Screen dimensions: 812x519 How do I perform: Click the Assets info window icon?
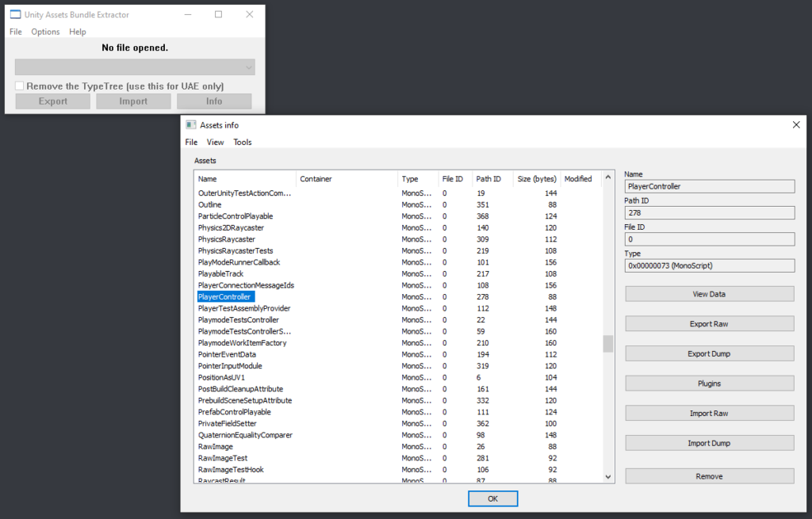coord(191,124)
